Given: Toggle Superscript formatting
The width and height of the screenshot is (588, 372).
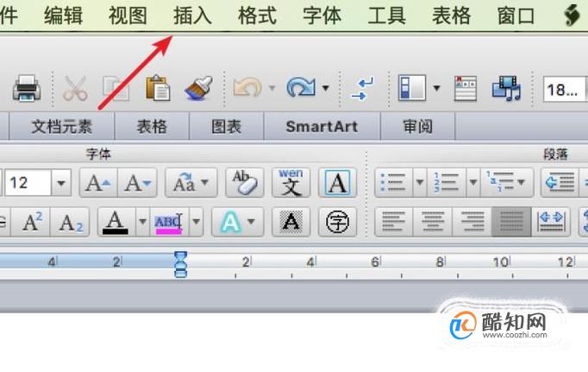Looking at the screenshot, I should pos(32,222).
